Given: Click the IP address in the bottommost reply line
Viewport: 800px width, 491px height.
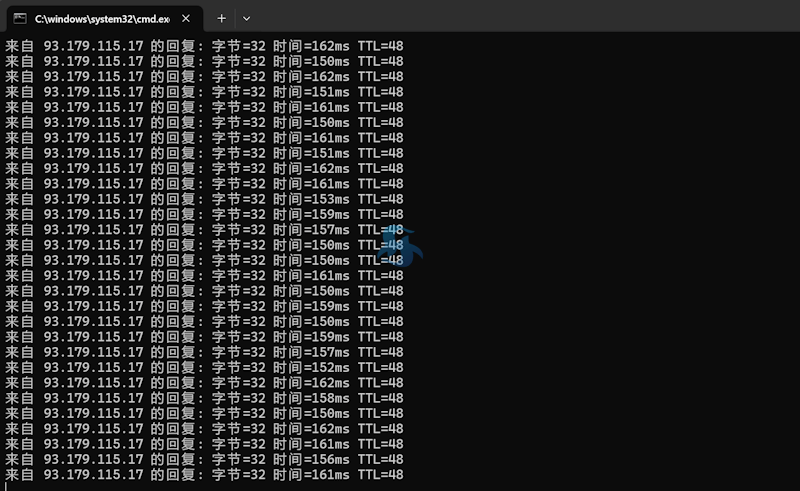Looking at the screenshot, I should tap(93, 475).
